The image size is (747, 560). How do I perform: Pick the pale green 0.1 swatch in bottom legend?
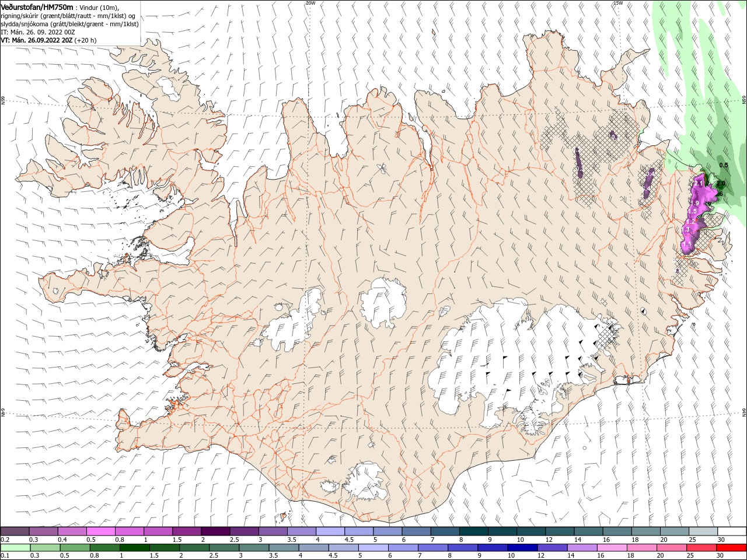click(16, 548)
